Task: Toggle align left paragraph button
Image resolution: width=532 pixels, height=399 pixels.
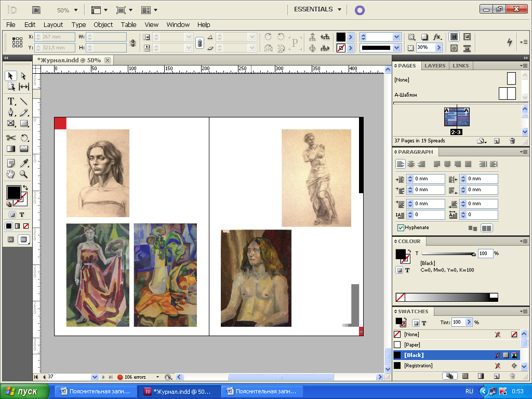Action: point(401,164)
